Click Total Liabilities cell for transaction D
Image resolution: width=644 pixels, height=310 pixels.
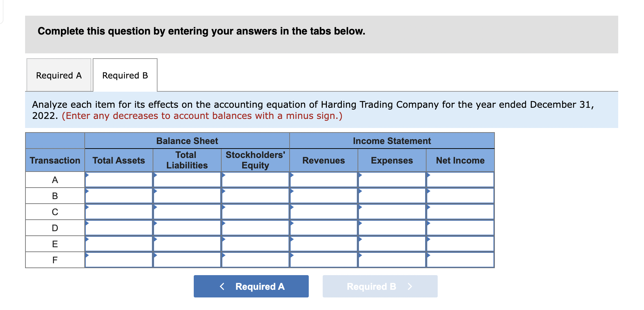(x=187, y=228)
